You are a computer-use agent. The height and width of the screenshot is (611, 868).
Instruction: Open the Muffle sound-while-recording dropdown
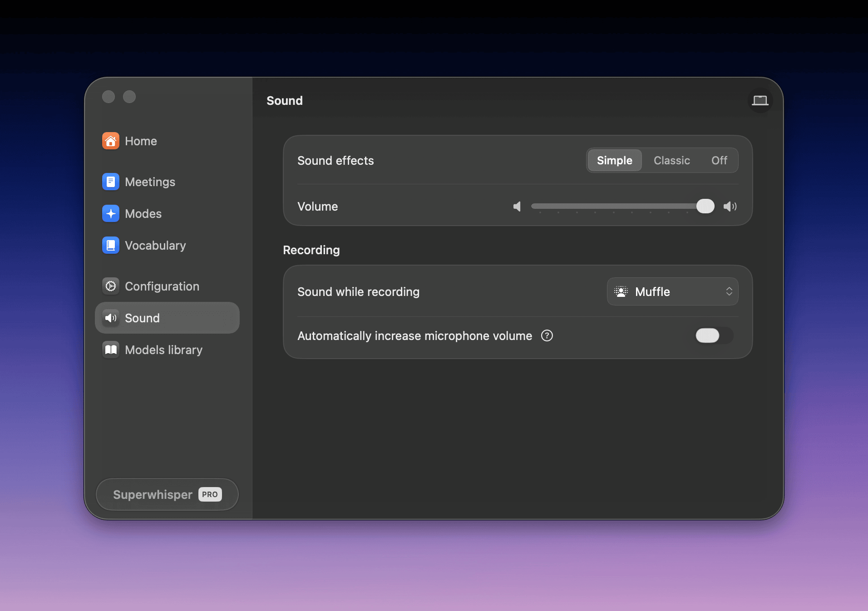(x=673, y=292)
